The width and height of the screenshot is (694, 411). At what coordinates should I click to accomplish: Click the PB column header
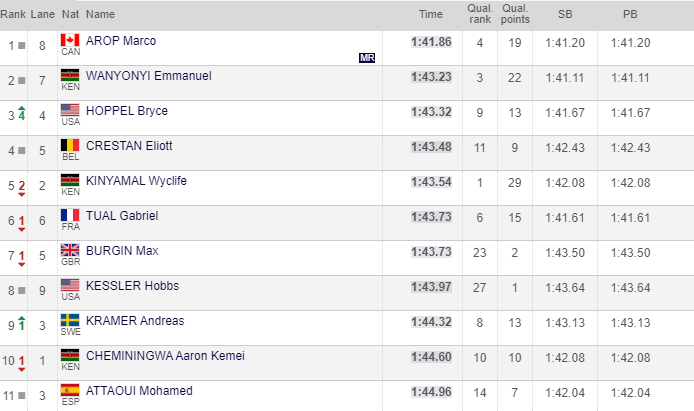click(630, 14)
